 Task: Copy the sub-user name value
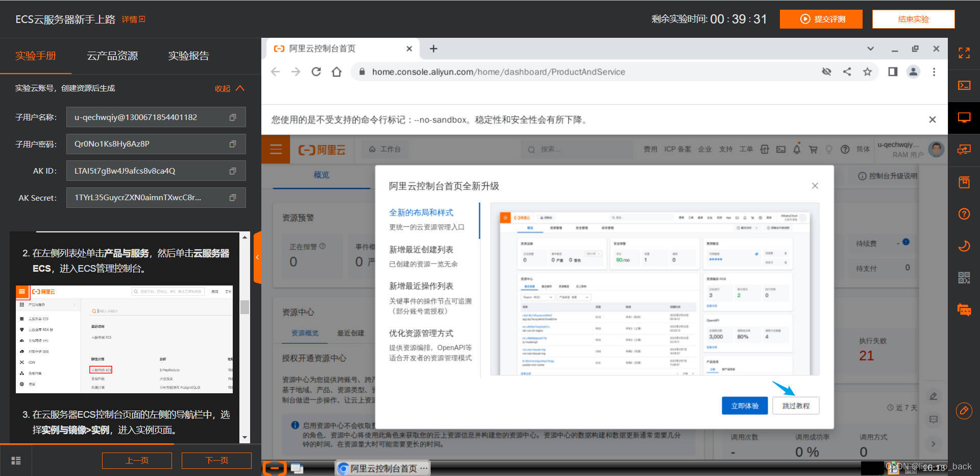(233, 117)
